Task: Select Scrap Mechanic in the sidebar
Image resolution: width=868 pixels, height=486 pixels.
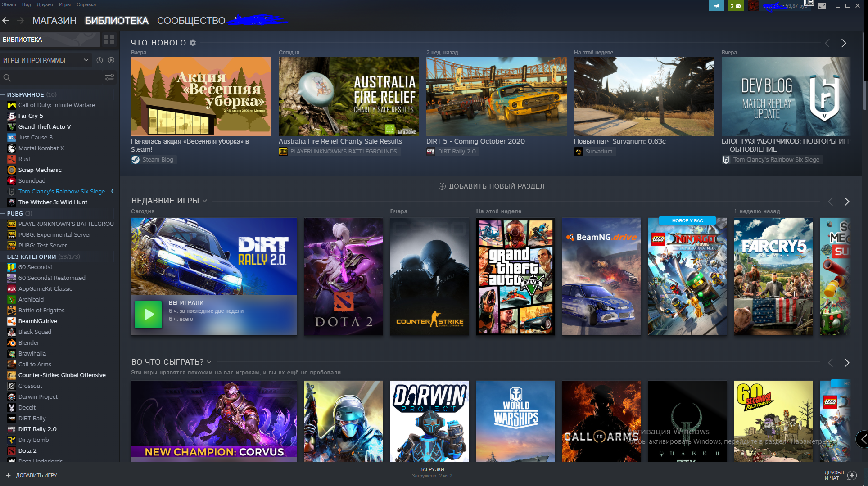Action: [x=40, y=170]
